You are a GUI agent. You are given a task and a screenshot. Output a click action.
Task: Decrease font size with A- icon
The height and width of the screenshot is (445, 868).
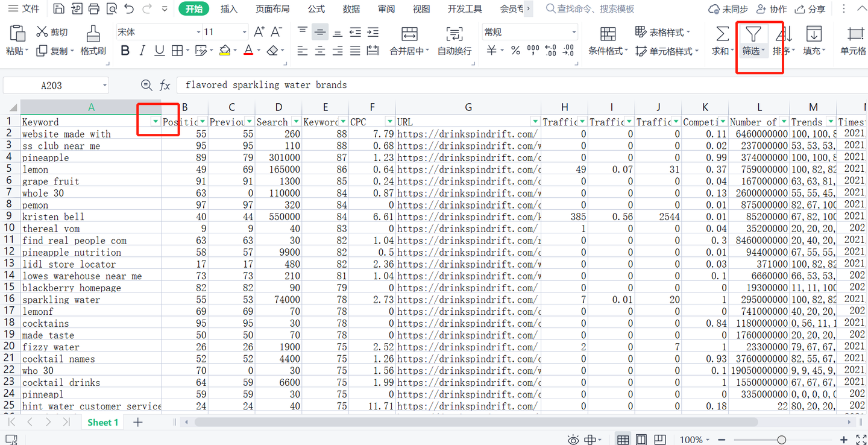pos(276,32)
